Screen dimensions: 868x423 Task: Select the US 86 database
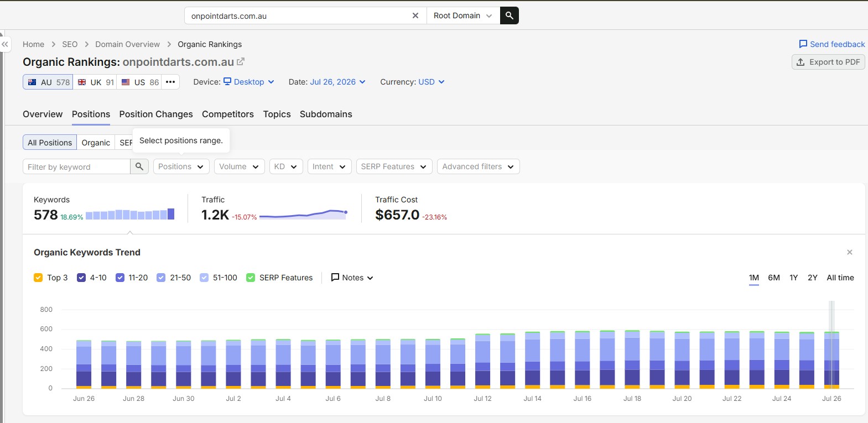(139, 82)
